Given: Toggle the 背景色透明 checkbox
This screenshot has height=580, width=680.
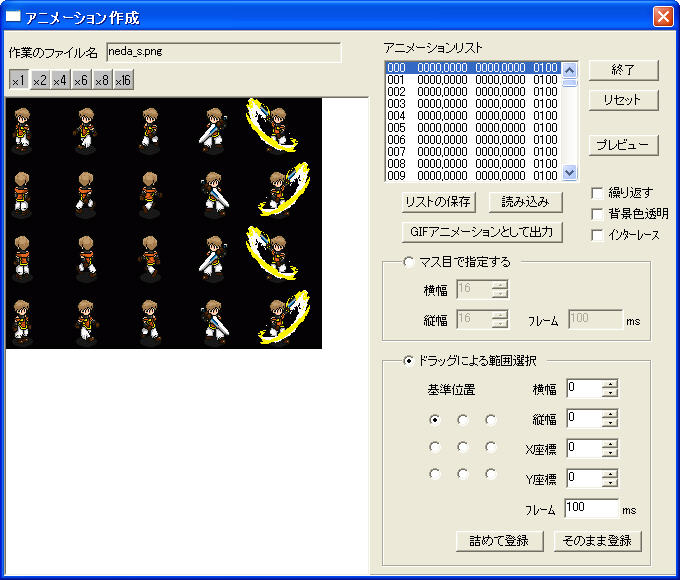Looking at the screenshot, I should click(597, 213).
